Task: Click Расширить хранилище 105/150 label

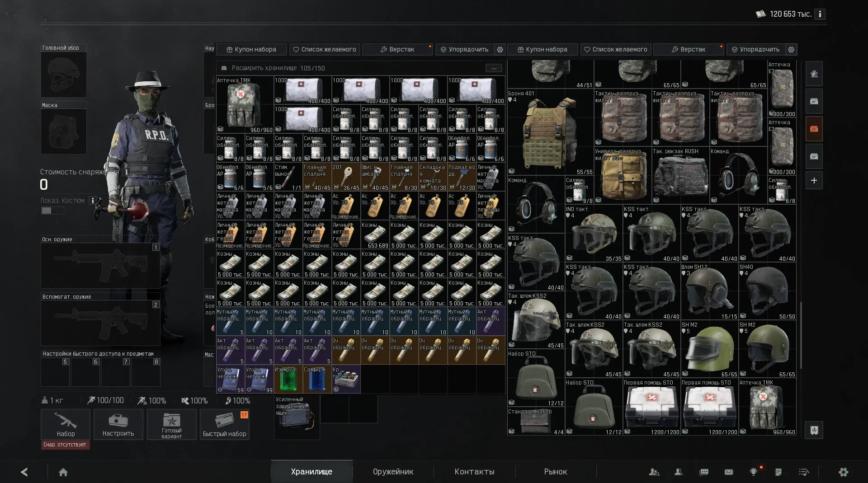Action: click(278, 68)
